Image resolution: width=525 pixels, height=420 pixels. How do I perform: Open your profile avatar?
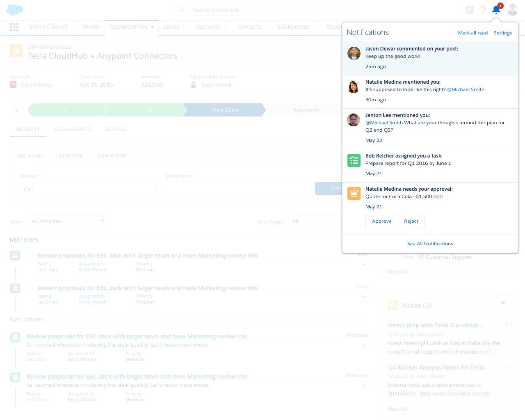pyautogui.click(x=513, y=9)
